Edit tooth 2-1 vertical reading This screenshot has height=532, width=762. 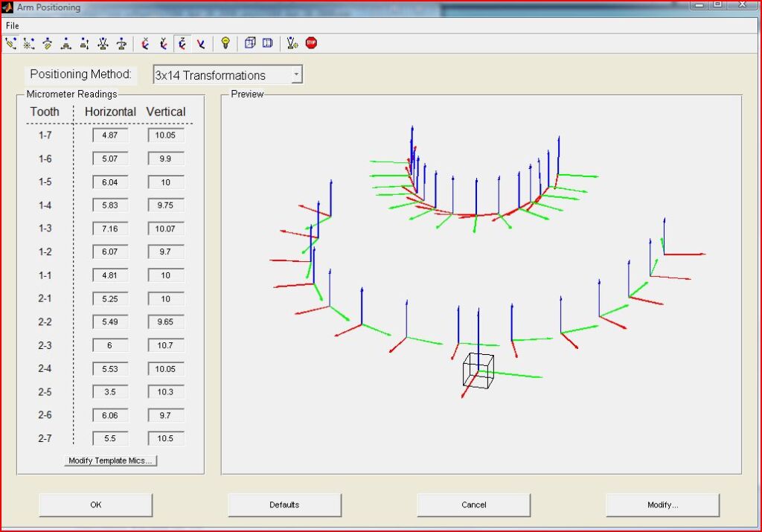click(x=166, y=299)
